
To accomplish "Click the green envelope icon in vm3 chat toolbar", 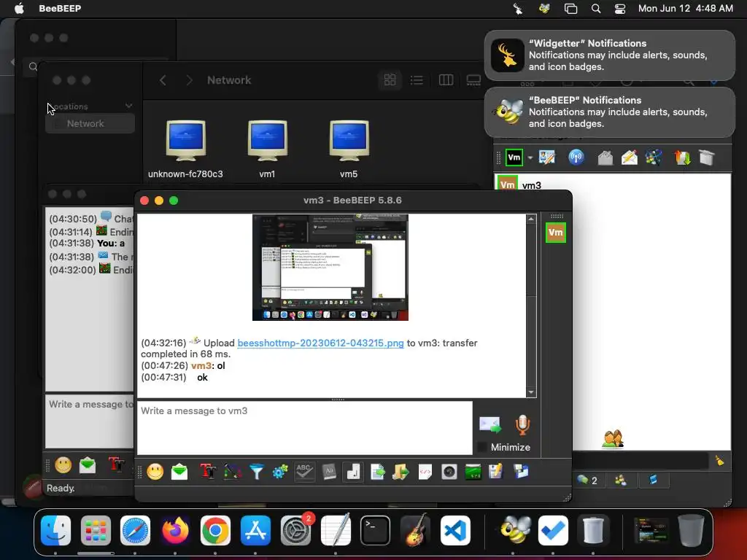I will (x=179, y=472).
